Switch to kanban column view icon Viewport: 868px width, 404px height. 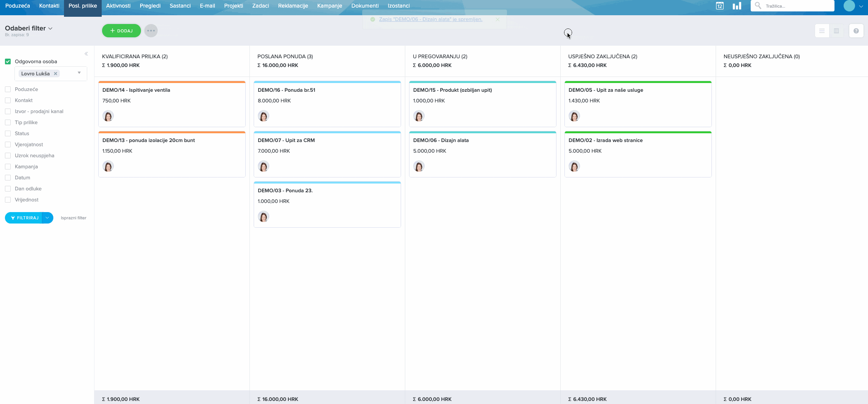pyautogui.click(x=836, y=31)
